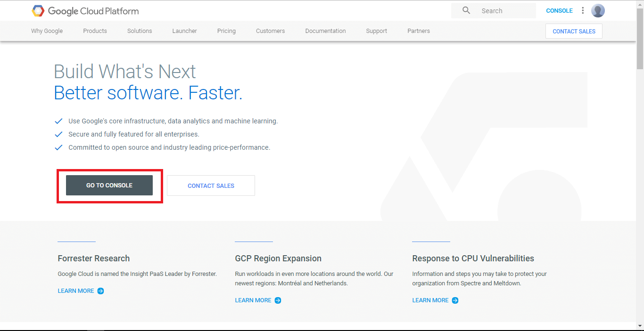Click arrow icon next to CPU Vulnerabilities Learn More
644x331 pixels.
pyautogui.click(x=455, y=300)
